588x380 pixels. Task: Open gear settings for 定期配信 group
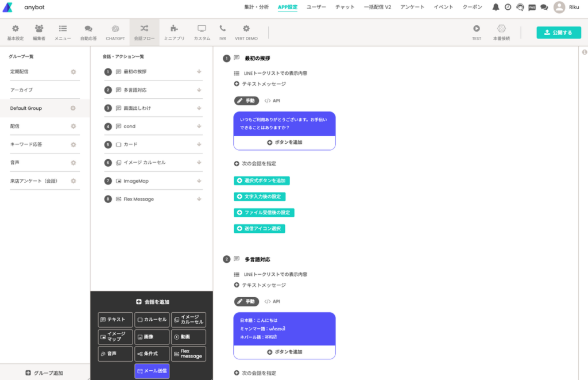[73, 72]
